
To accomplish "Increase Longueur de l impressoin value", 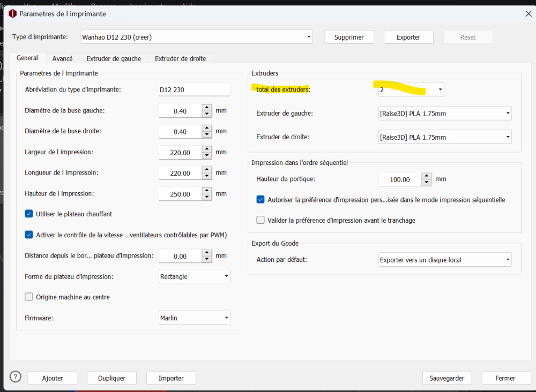I will tap(207, 170).
